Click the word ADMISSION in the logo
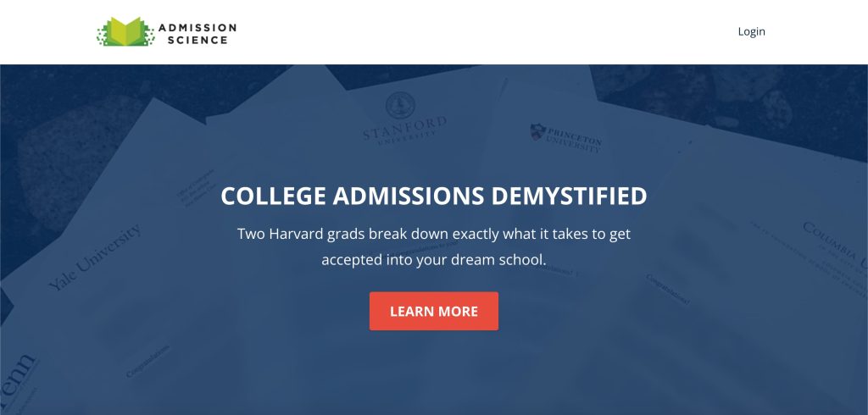This screenshot has width=868, height=415. coord(198,27)
